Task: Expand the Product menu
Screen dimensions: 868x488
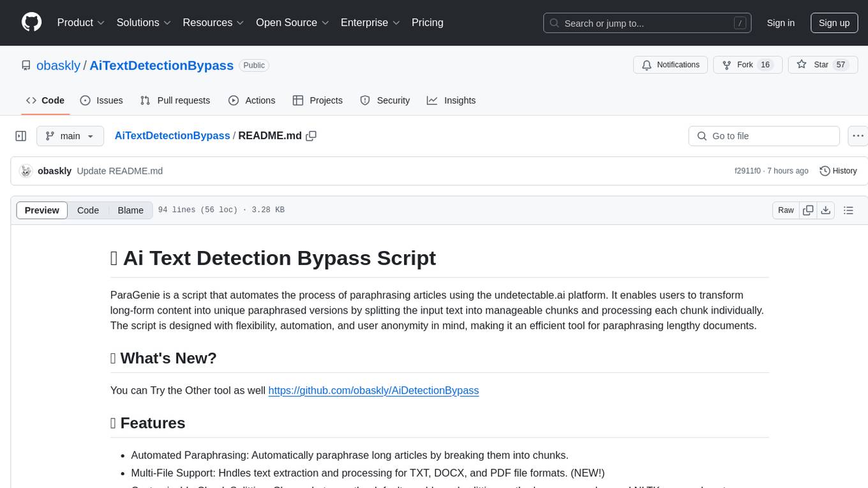Action: click(81, 22)
